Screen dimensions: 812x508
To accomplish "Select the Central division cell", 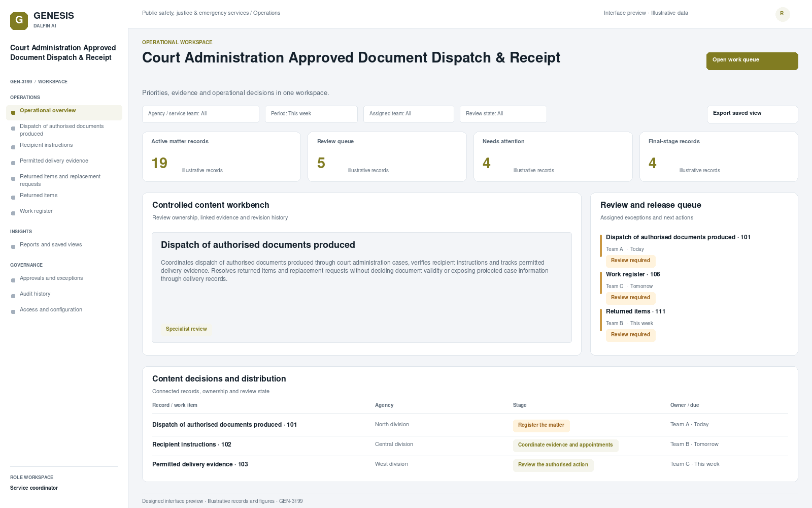I will [x=394, y=444].
